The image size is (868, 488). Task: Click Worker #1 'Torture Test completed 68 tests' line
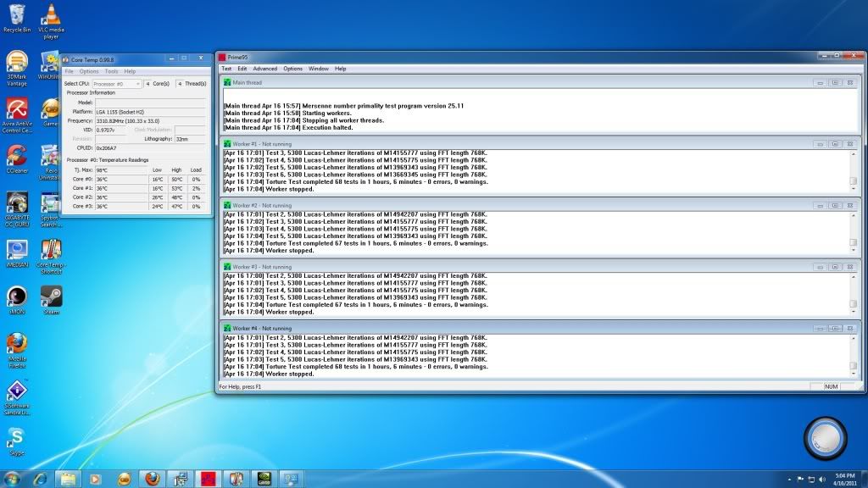pyautogui.click(x=355, y=181)
